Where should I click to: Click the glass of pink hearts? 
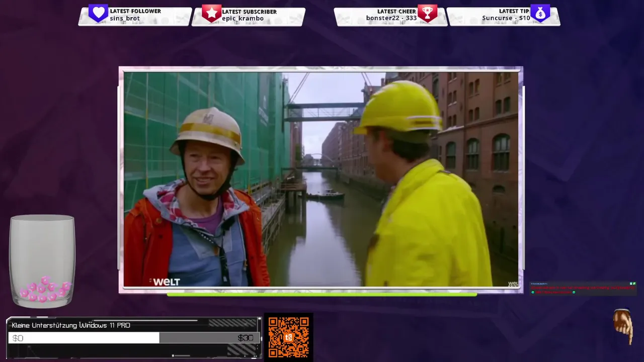[42, 261]
